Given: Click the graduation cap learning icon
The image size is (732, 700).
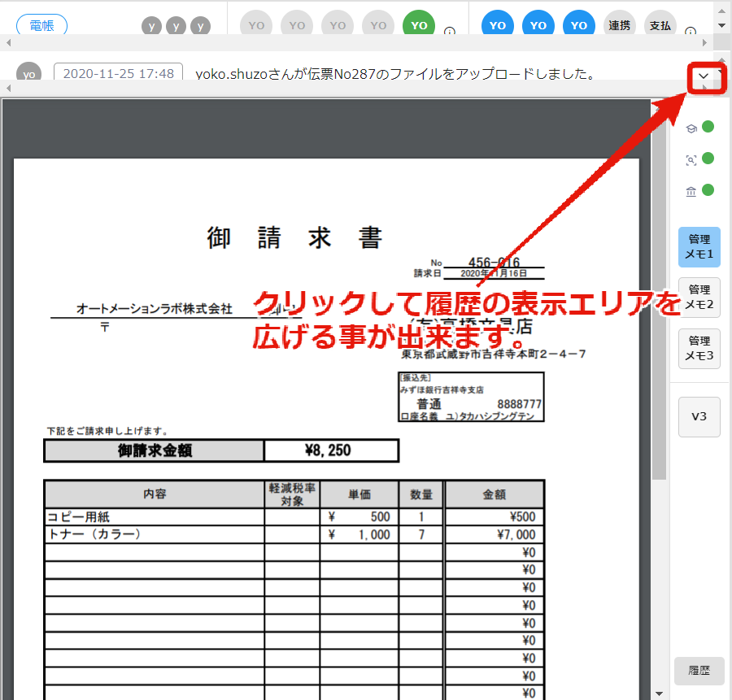Looking at the screenshot, I should pos(691,128).
